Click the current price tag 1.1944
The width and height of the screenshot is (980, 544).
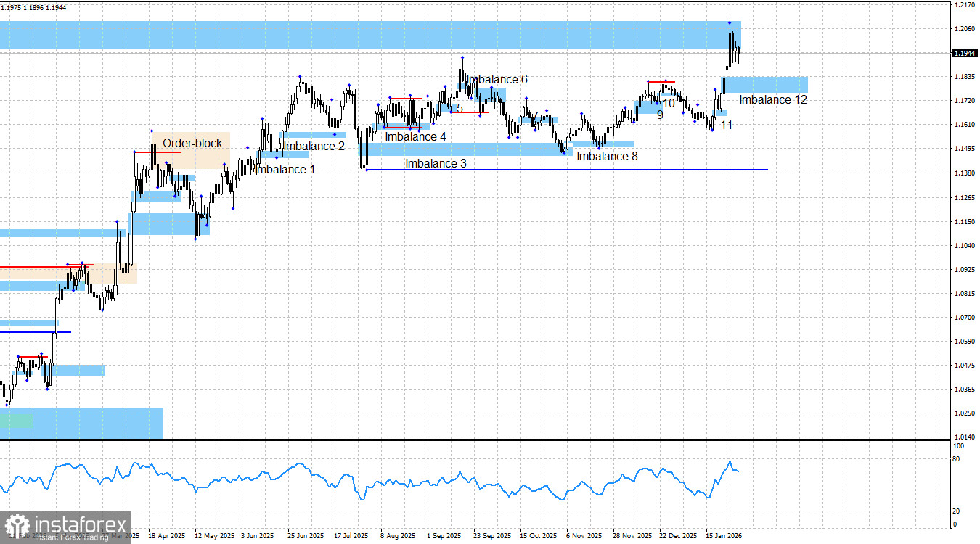(x=965, y=53)
